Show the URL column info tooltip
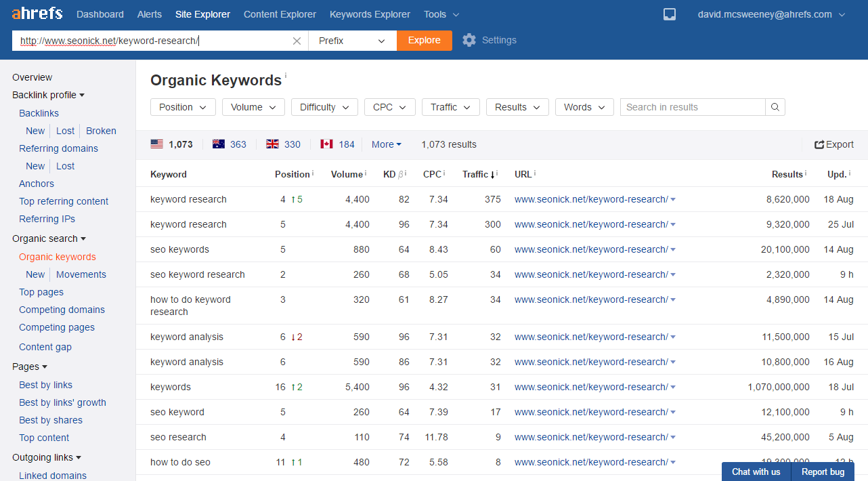This screenshot has width=868, height=481. [535, 173]
